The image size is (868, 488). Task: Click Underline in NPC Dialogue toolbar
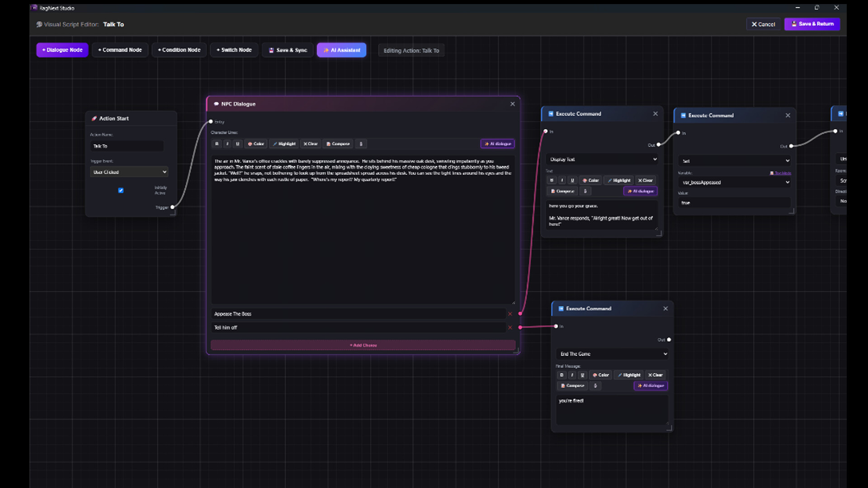pyautogui.click(x=238, y=144)
